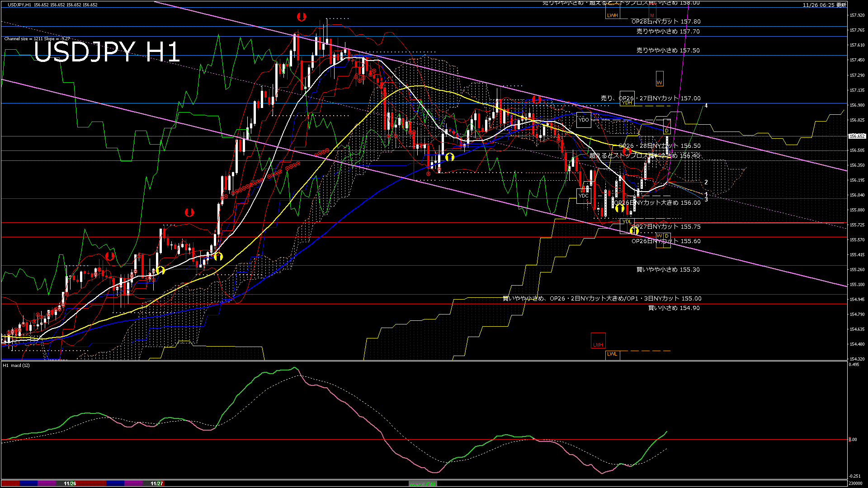The height and width of the screenshot is (488, 868).
Task: Click the current price tag 156.652
Action: [857, 136]
